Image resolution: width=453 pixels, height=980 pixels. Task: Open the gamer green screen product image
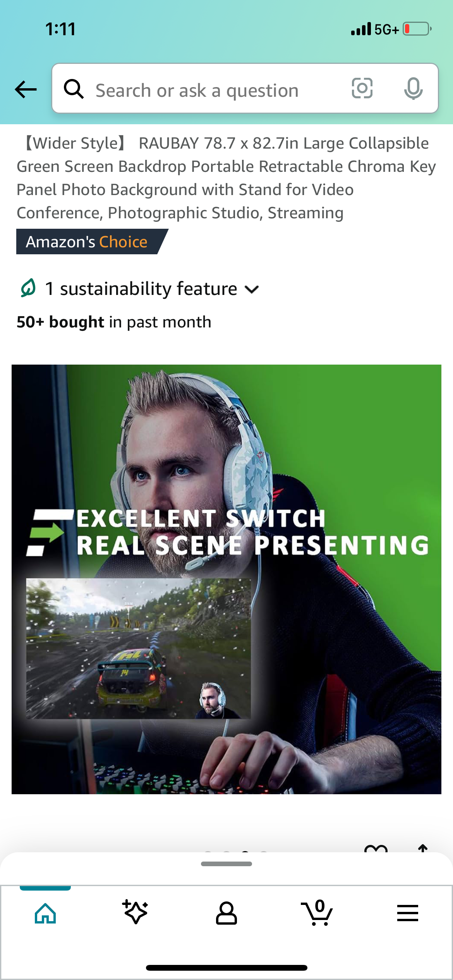pyautogui.click(x=226, y=579)
